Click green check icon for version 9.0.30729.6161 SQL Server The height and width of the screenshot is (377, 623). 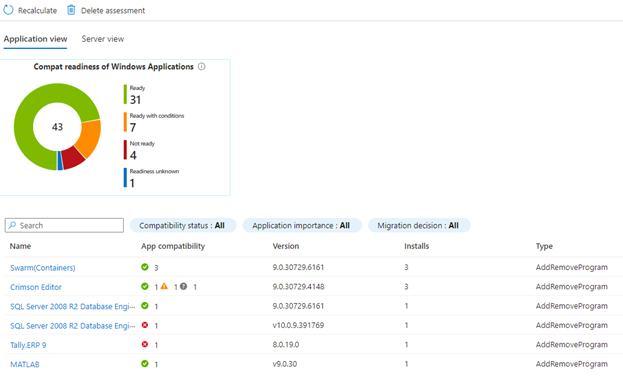(145, 305)
